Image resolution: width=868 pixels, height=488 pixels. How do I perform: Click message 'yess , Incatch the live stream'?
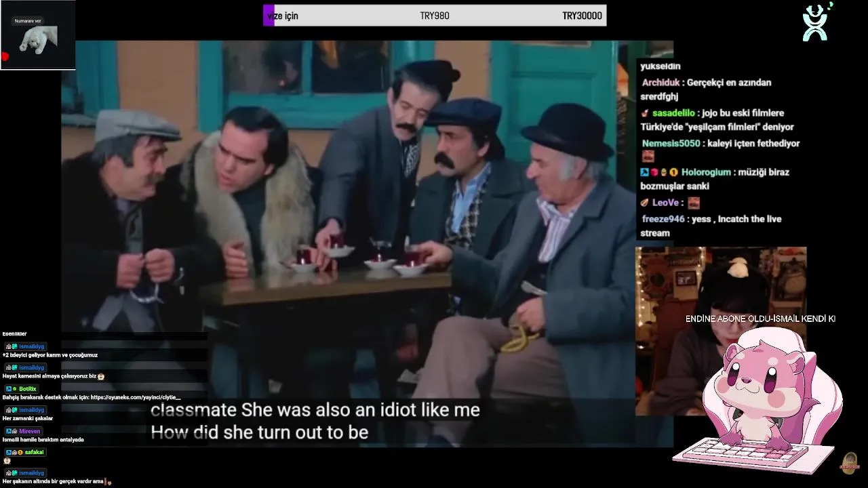tap(711, 226)
